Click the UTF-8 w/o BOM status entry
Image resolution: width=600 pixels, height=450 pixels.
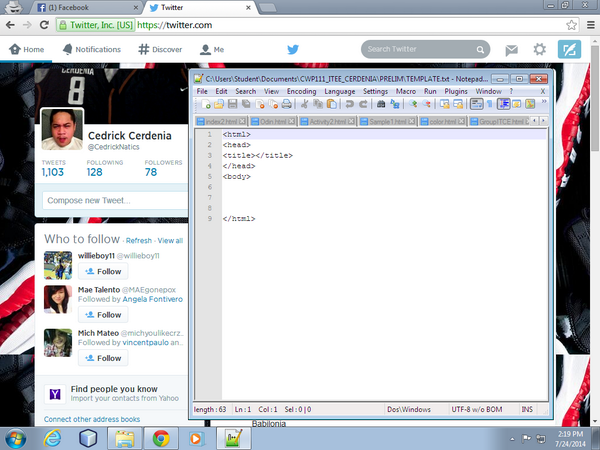point(476,409)
